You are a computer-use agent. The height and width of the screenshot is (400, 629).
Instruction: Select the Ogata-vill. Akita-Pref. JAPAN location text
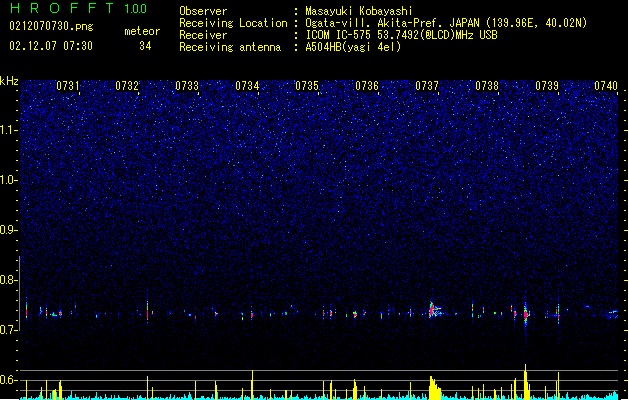[x=446, y=23]
